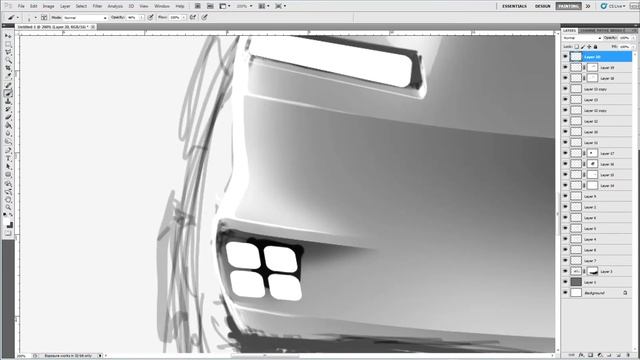Toggle visibility of Layer 13 copy
The width and height of the screenshot is (640, 360).
tap(565, 89)
